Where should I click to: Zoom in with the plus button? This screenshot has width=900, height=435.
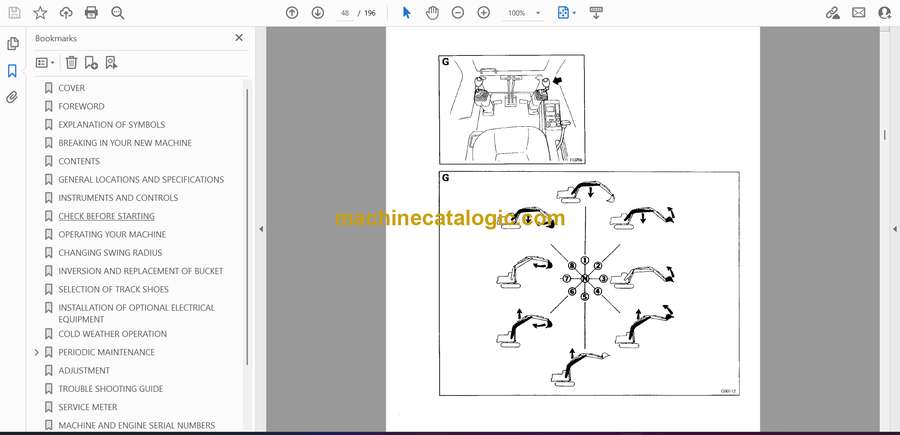pyautogui.click(x=484, y=13)
